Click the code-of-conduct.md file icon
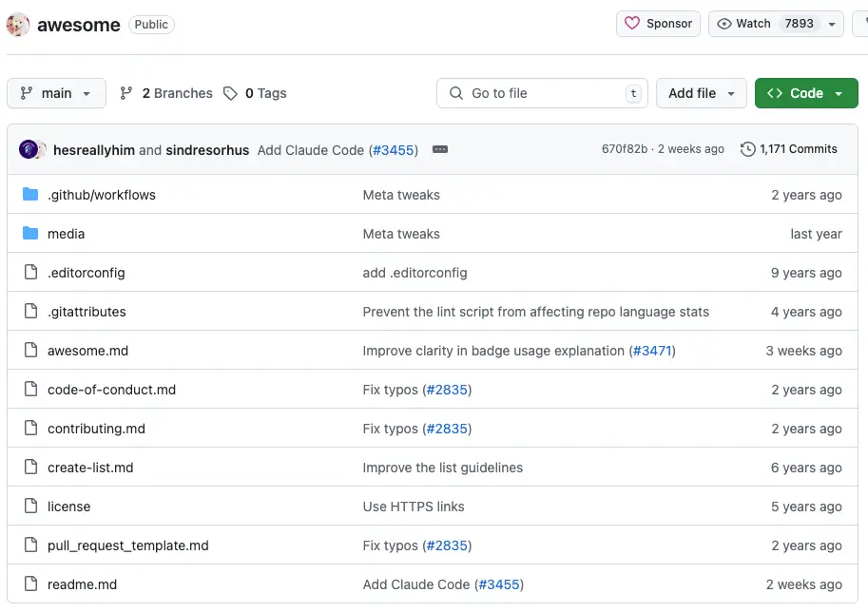The image size is (868, 612). (31, 389)
